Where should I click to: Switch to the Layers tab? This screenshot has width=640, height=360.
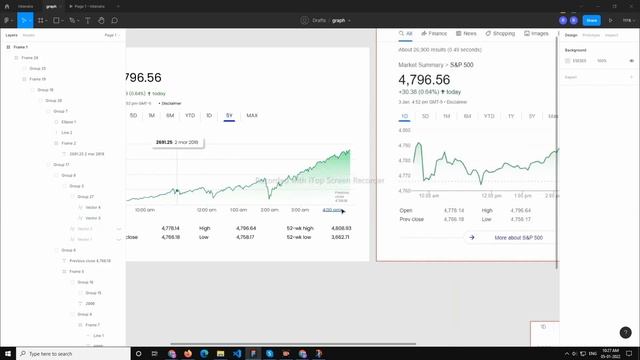point(11,35)
